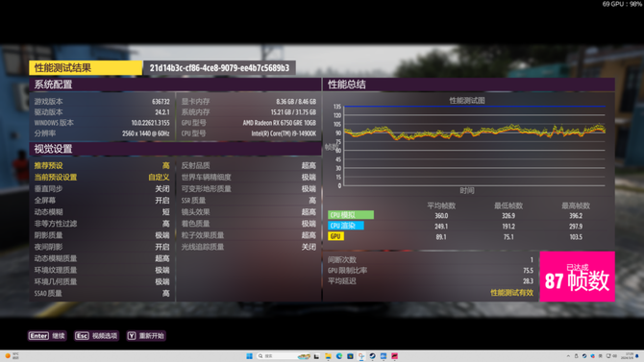Viewport: 644px width, 362px height.
Task: Open Microsoft Edge in the taskbar
Action: pos(339,356)
